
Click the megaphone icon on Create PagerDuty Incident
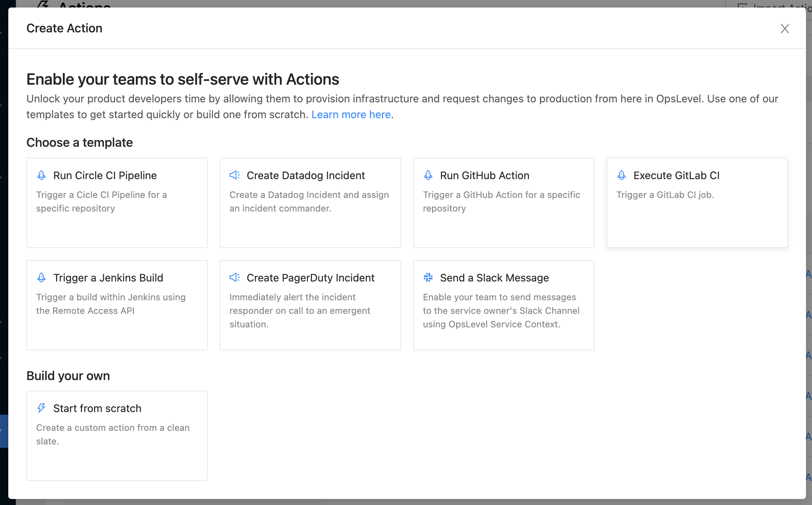coord(235,277)
